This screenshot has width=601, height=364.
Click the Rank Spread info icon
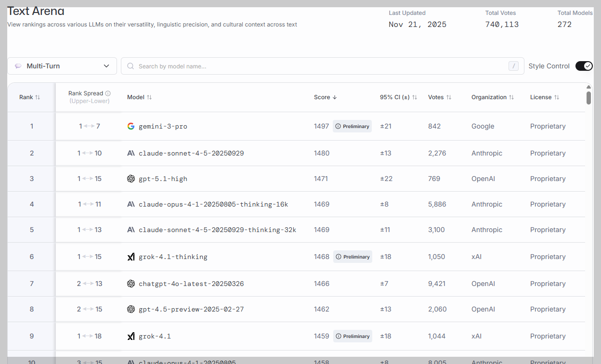[108, 93]
